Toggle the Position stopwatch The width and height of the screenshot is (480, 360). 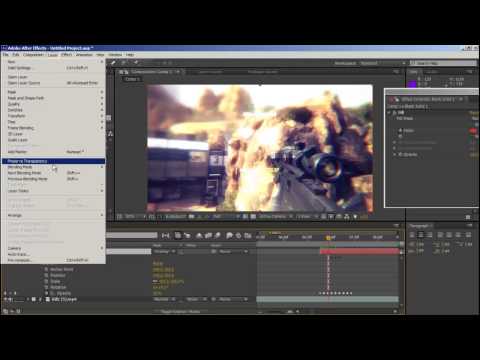point(47,275)
